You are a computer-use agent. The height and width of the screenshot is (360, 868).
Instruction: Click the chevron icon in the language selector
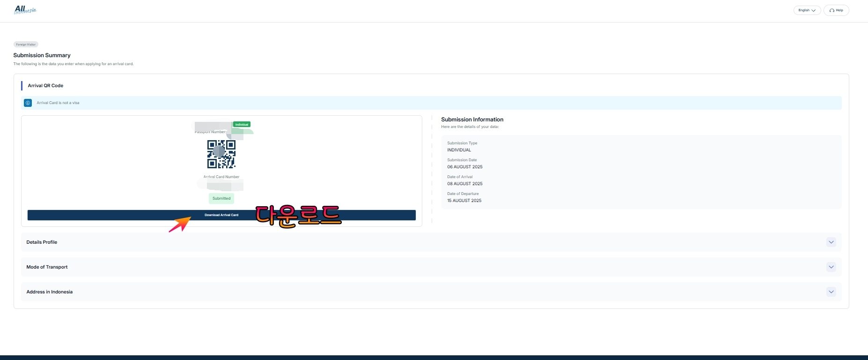point(813,10)
